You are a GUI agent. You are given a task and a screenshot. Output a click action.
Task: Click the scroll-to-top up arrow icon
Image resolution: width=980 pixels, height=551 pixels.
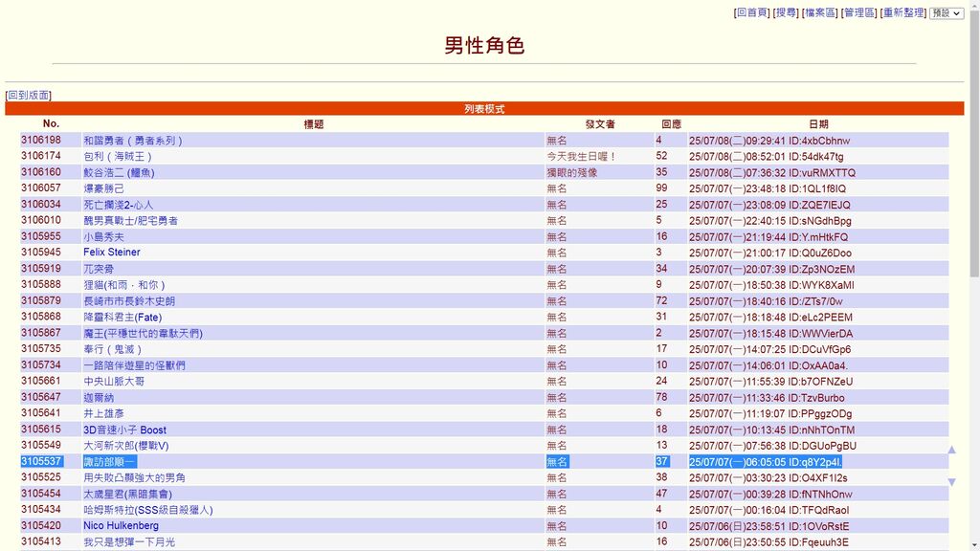pyautogui.click(x=951, y=450)
